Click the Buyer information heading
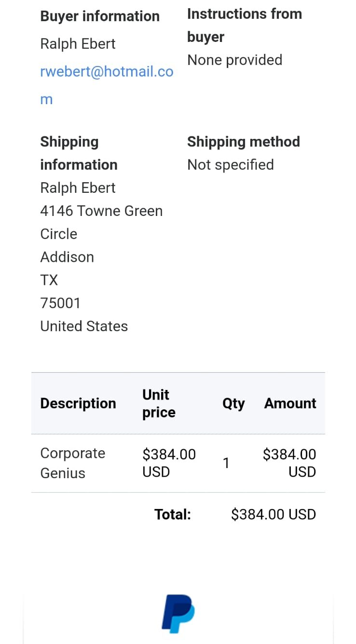 [x=100, y=16]
